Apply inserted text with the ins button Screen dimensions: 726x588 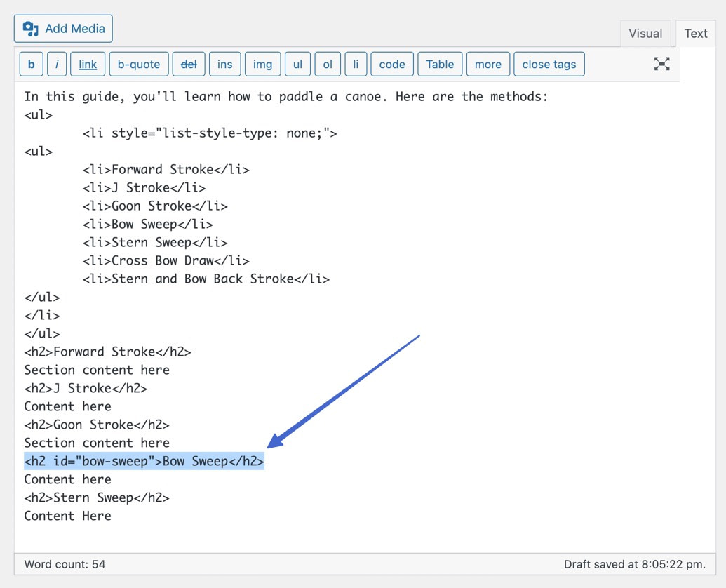point(224,64)
